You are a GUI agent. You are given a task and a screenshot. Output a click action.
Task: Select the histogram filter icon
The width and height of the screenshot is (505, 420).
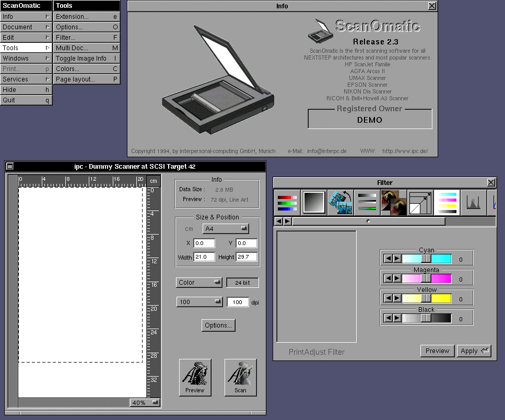coord(474,203)
